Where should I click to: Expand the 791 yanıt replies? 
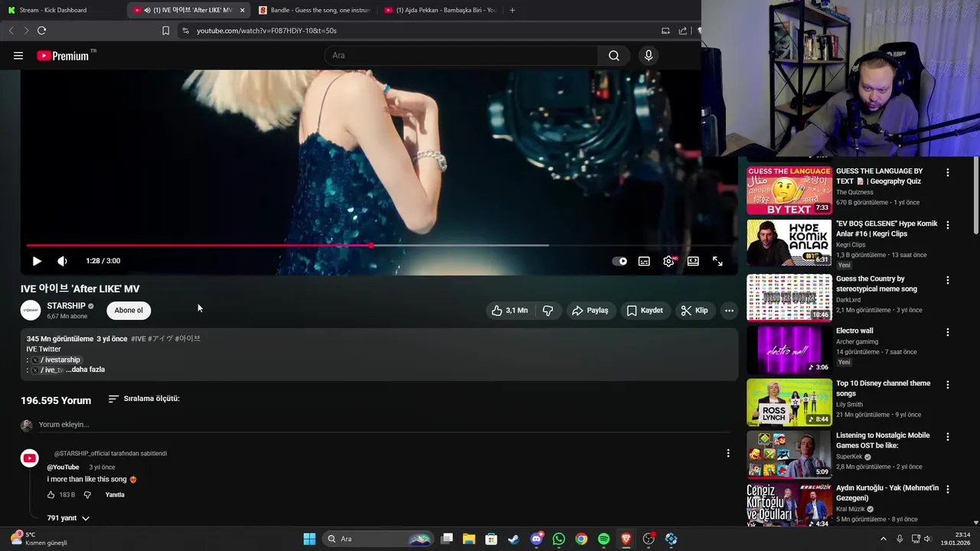(x=68, y=518)
